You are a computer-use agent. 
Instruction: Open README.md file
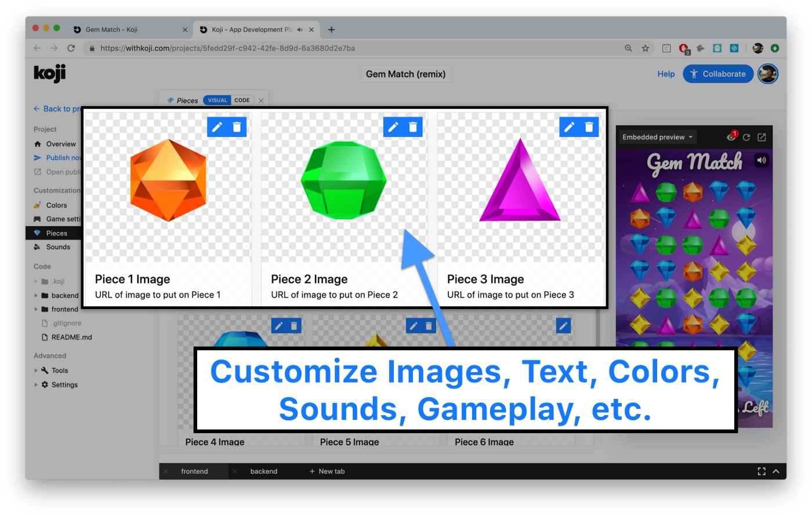coord(71,337)
